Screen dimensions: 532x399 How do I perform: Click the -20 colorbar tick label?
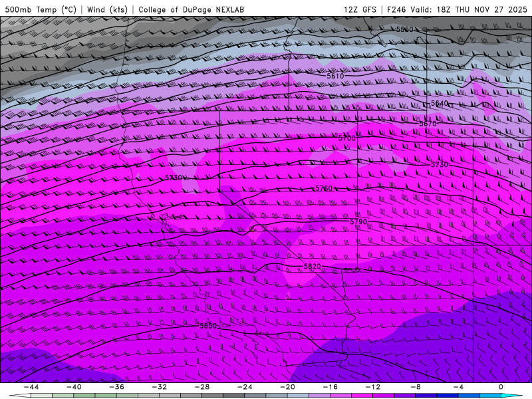288,387
